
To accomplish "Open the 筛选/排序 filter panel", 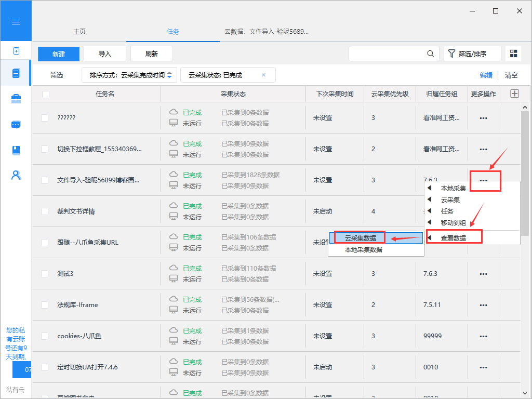I will click(x=472, y=54).
